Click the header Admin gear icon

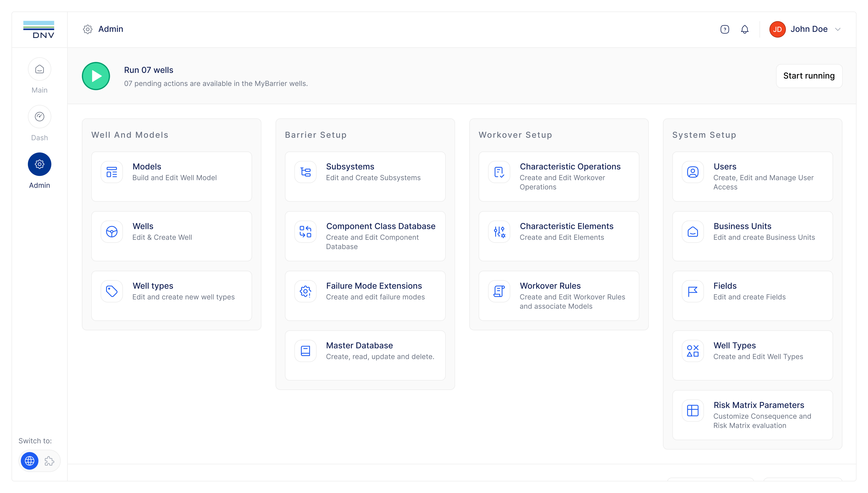pos(88,30)
